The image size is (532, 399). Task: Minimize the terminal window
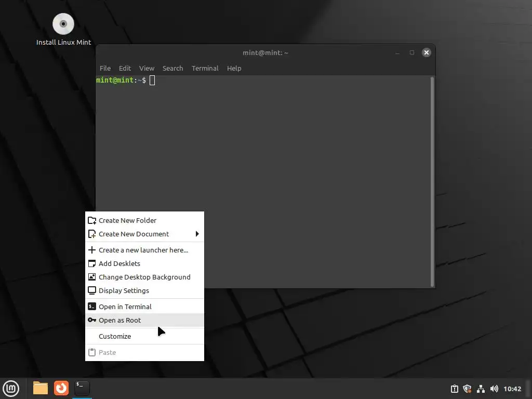tap(397, 52)
